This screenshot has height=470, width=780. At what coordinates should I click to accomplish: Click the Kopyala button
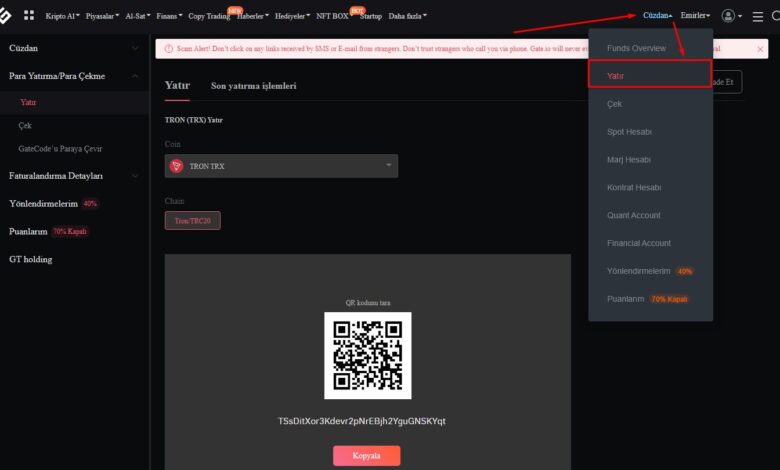tap(367, 456)
